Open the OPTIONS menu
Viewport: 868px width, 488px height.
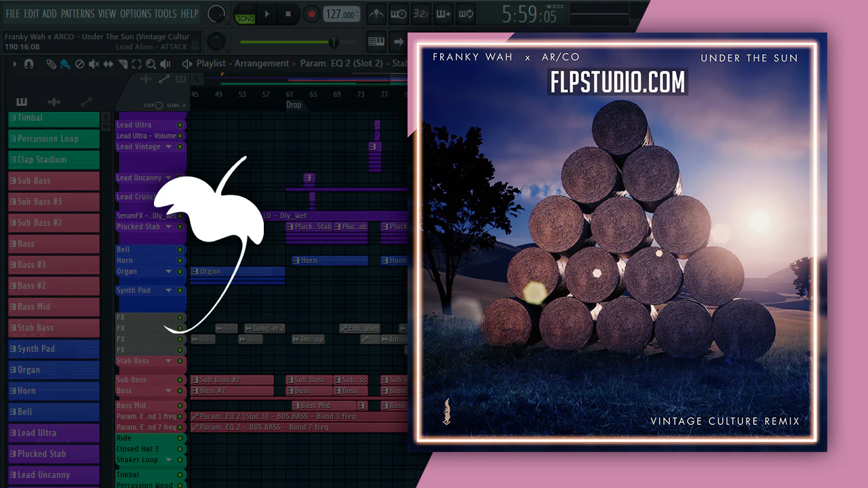point(136,14)
